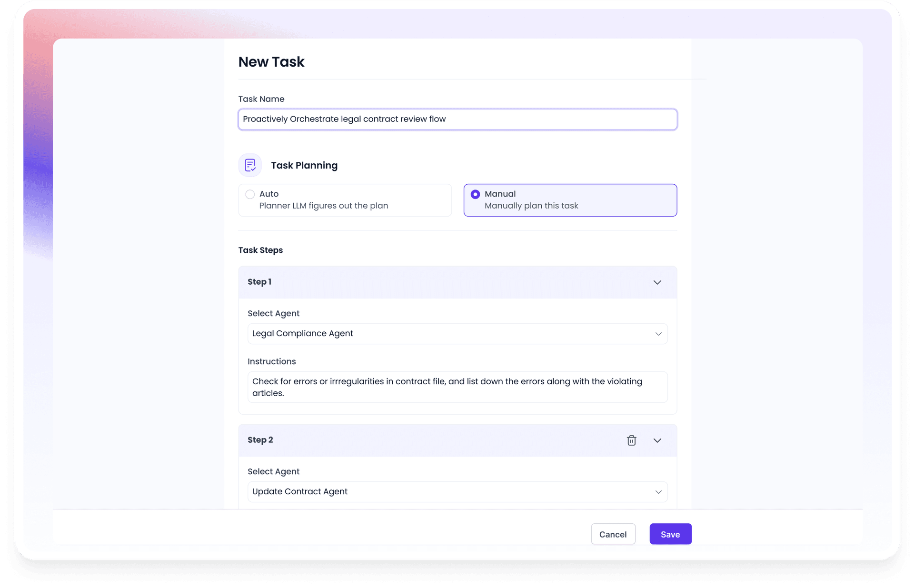The height and width of the screenshot is (588, 914).
Task: Collapse Step 1 using its chevron
Action: tap(657, 282)
